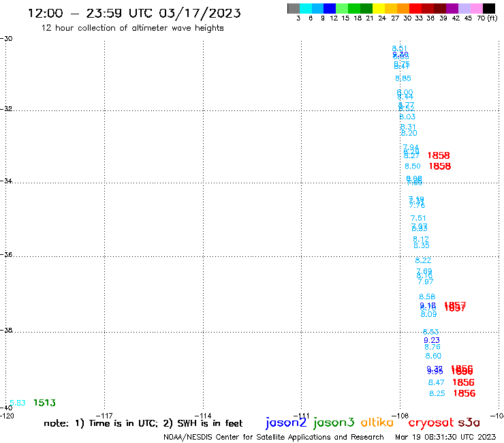Screen dimensions: 504x443
Task: Click the note 'Time is in UTC; SWH is in feet'
Action: point(143,423)
